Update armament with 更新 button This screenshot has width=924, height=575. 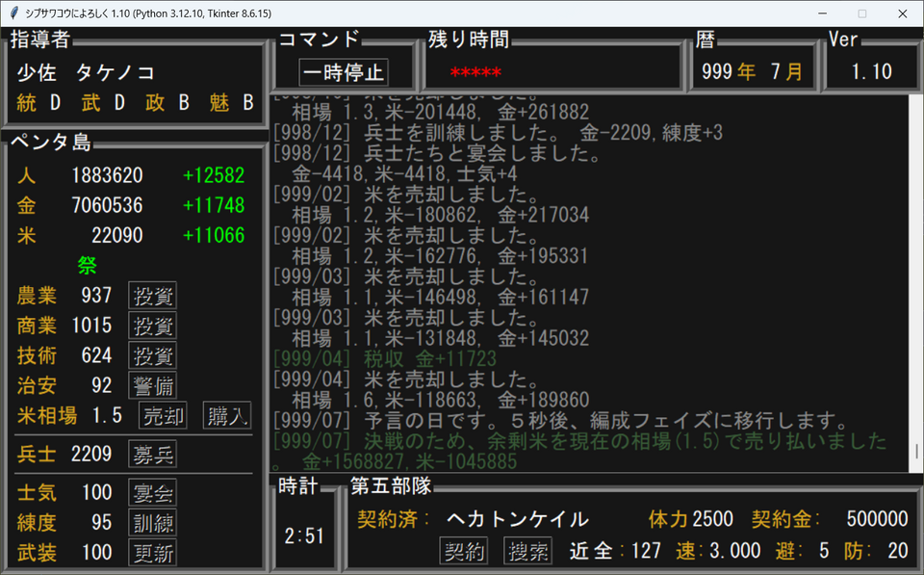(152, 553)
